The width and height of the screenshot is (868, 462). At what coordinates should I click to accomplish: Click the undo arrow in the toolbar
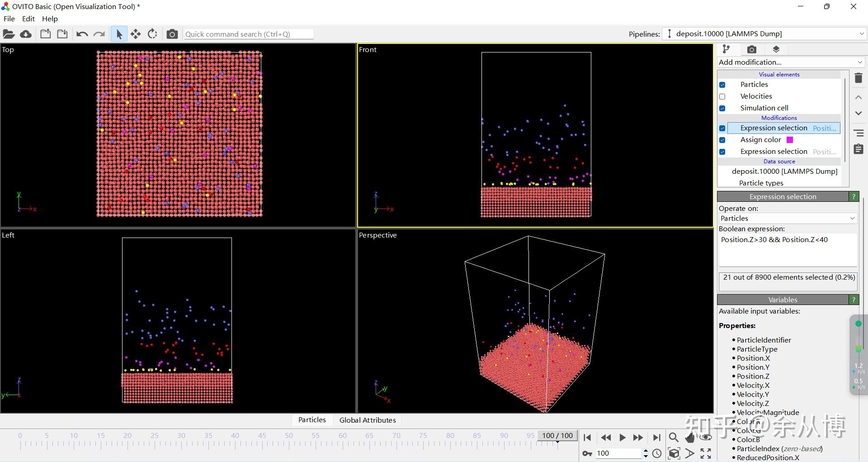(x=82, y=34)
